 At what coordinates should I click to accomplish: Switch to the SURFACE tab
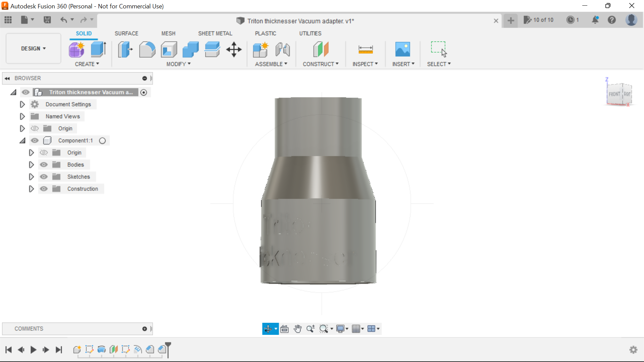coord(126,33)
